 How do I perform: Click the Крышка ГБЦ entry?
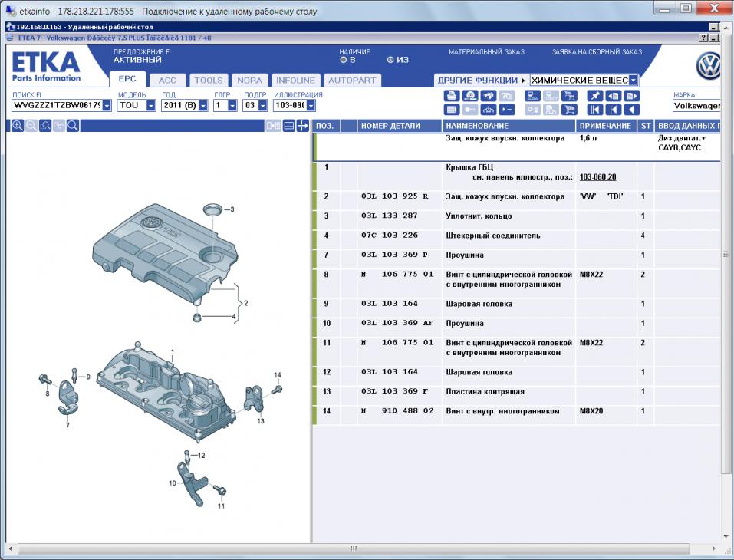[x=469, y=167]
